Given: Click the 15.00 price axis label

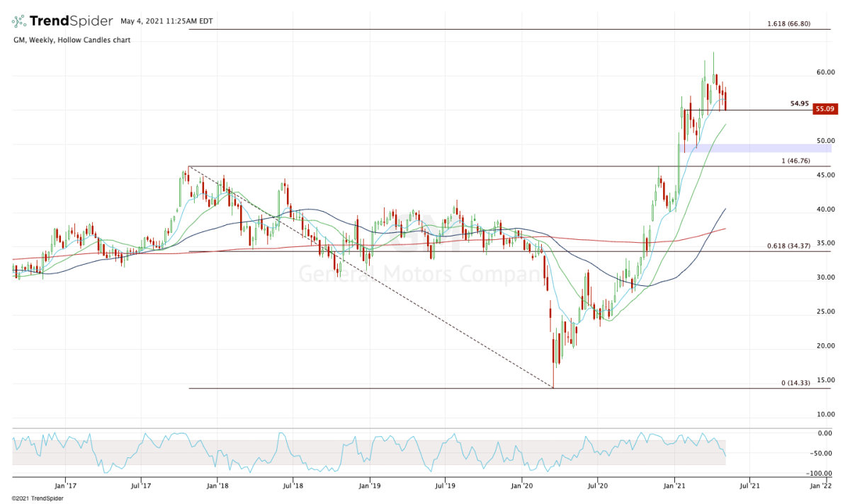Looking at the screenshot, I should pos(825,380).
